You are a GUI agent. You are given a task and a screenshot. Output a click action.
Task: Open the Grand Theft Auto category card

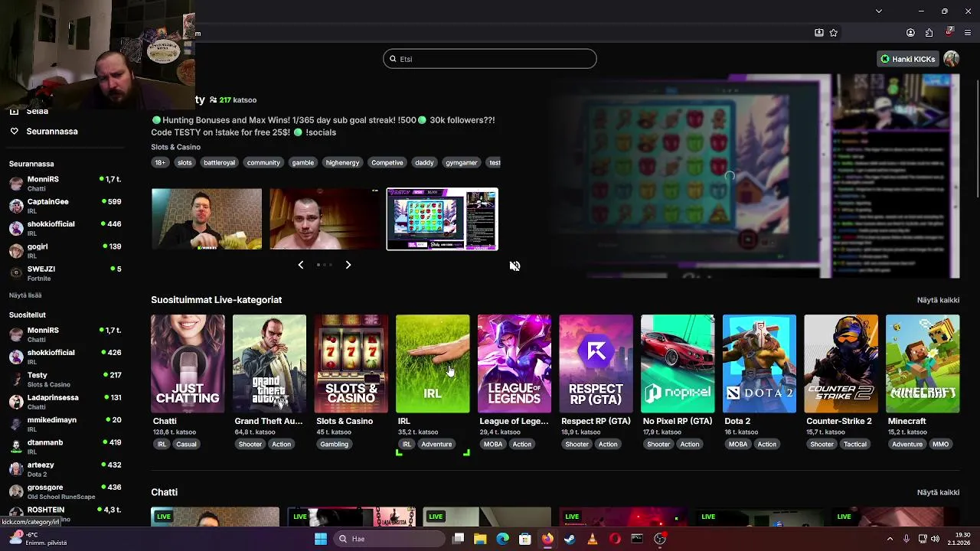coord(269,364)
